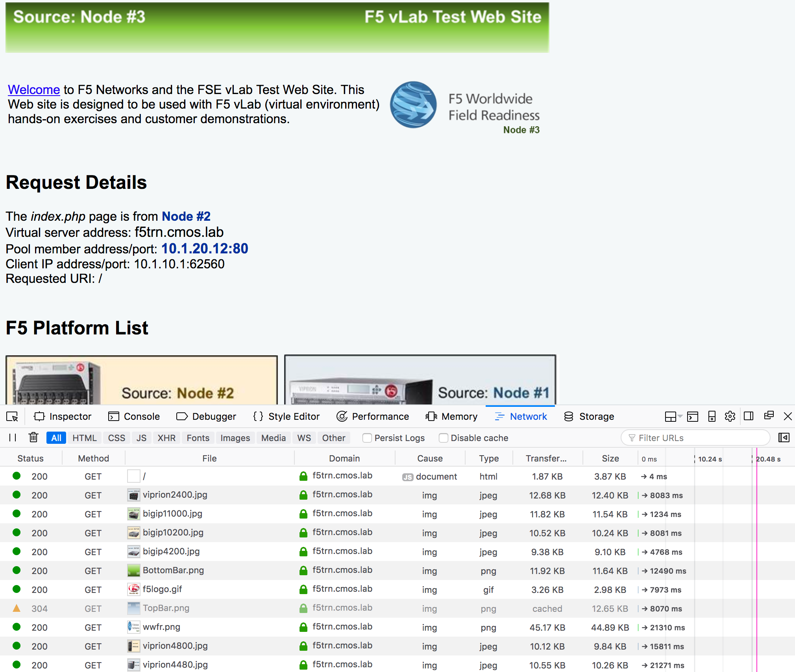Open the Storage tab

(x=589, y=417)
